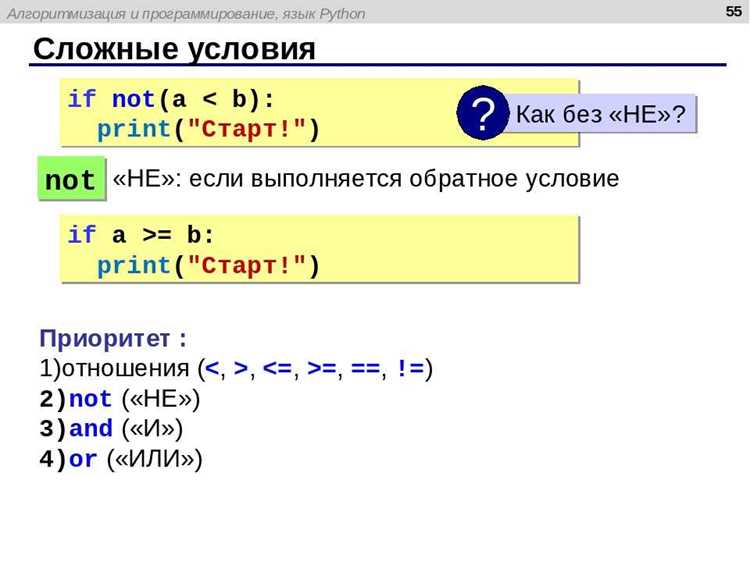This screenshot has height=562, width=750.
Task: Click print("Старт!") in the first code block
Action: 208,129
